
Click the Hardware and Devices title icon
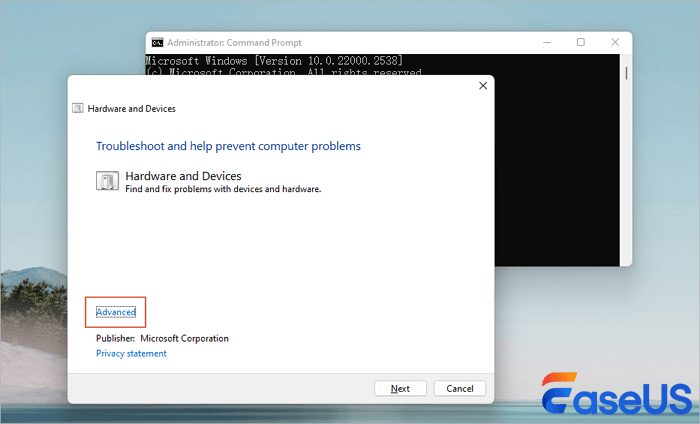point(78,108)
